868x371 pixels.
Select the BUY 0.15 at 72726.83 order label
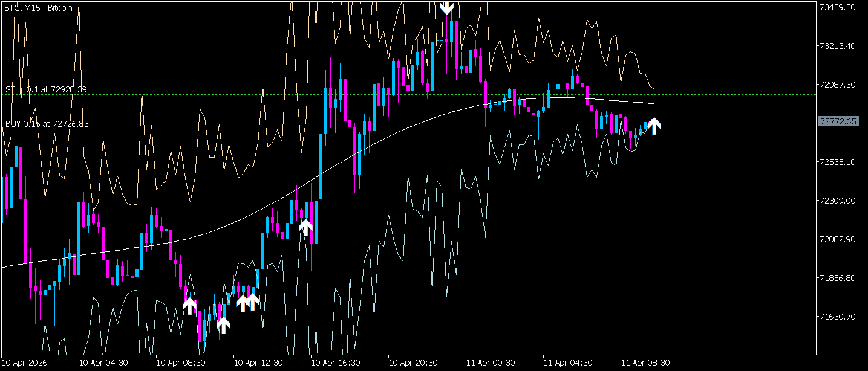[47, 124]
